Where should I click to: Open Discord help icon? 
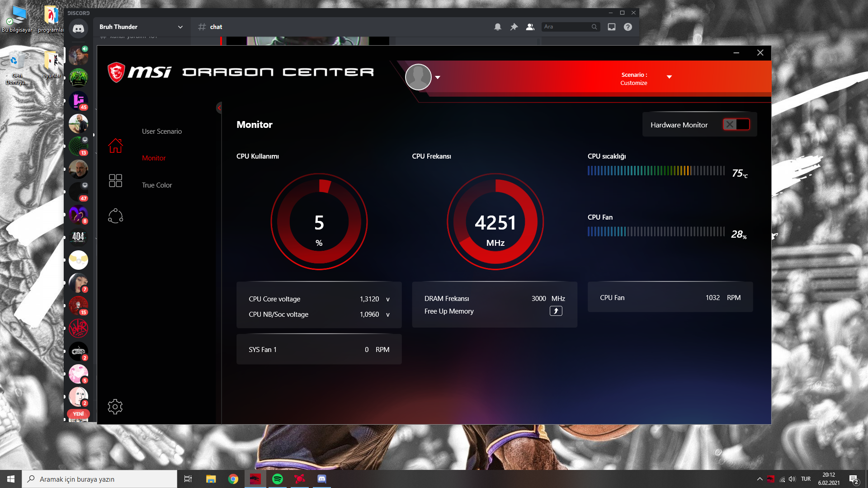pos(628,27)
